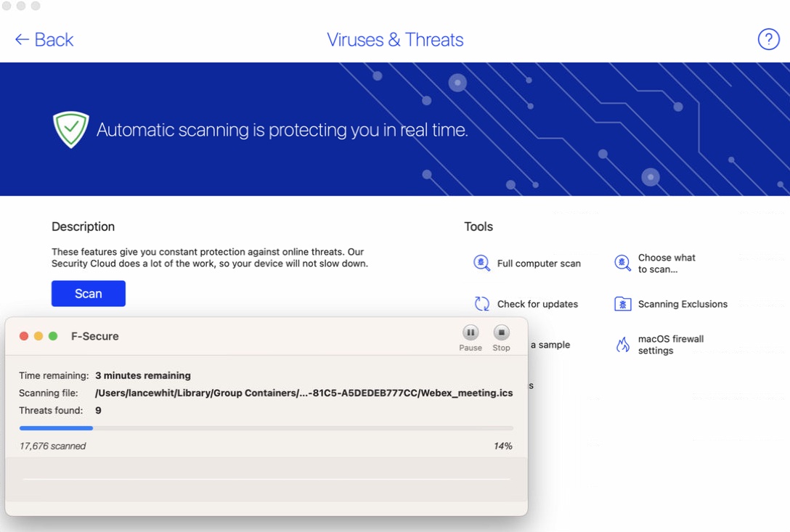Click the 'Viruses & Threats' title
Image resolution: width=790 pixels, height=532 pixels.
coord(395,40)
